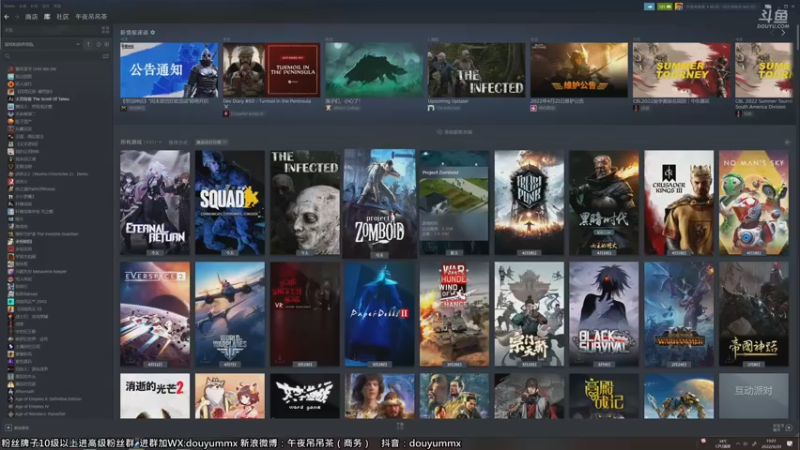
Task: Open Turmoil in the Peninsula dev diary
Action: [271, 70]
